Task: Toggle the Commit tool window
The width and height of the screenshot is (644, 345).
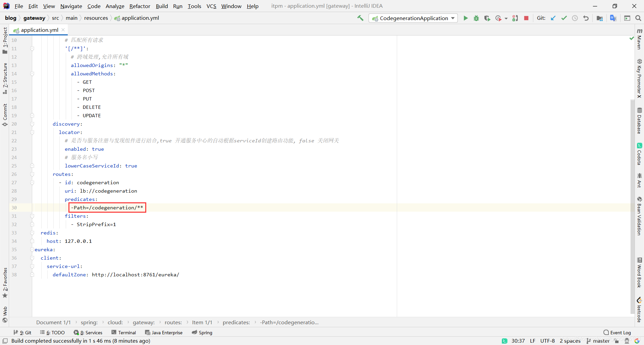Action: coord(5,115)
